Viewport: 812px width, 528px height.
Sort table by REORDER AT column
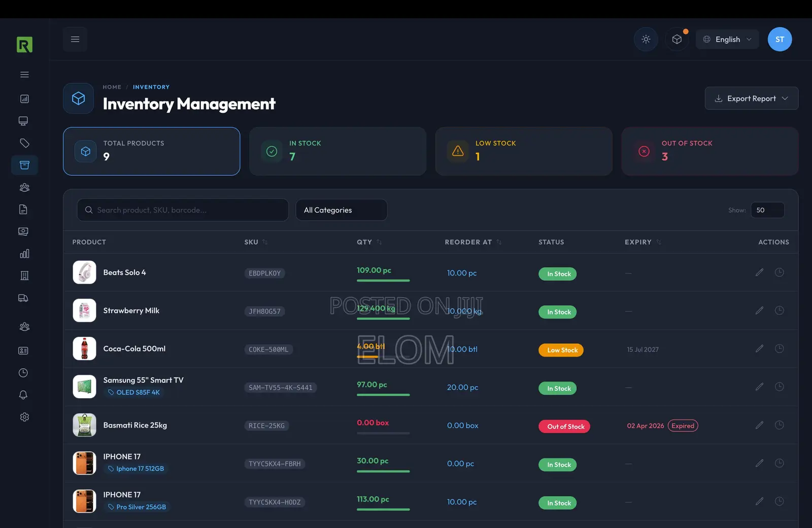click(x=473, y=242)
